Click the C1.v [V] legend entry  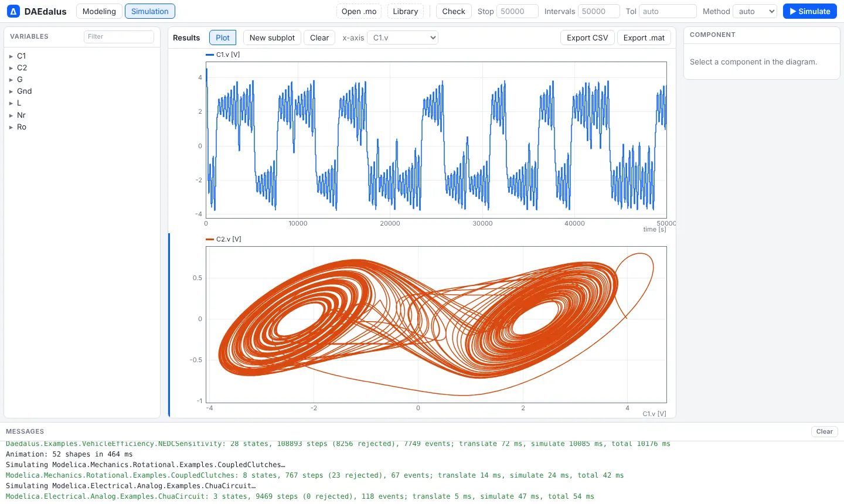223,55
